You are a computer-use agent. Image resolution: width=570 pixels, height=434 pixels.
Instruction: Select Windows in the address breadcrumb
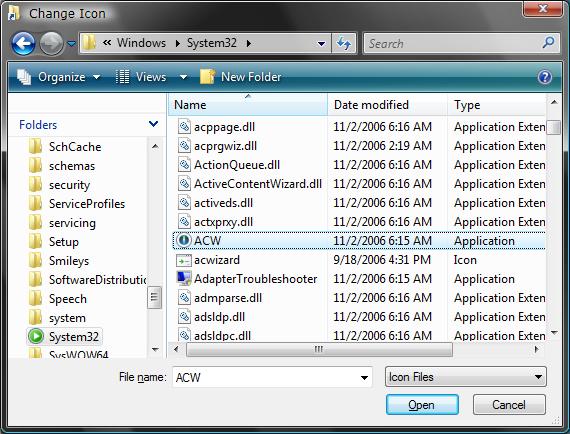click(141, 43)
